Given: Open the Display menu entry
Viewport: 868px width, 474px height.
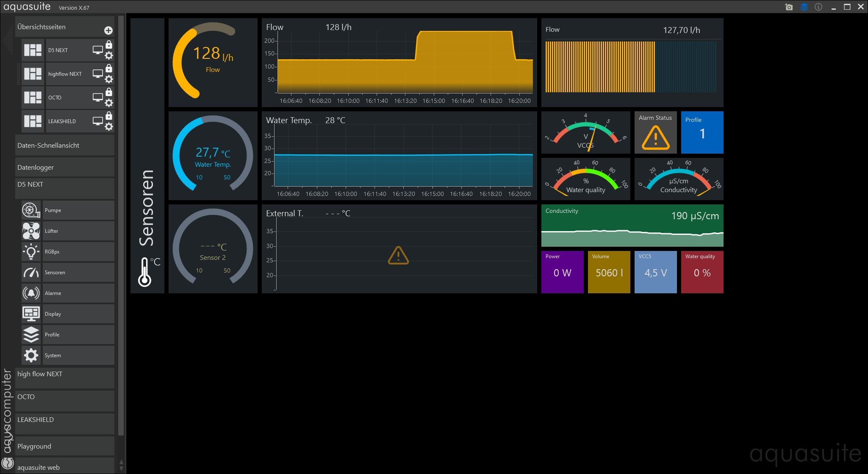Looking at the screenshot, I should pos(78,314).
